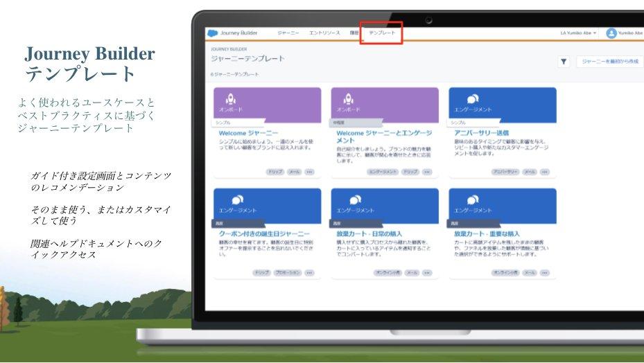644x363 pixels.
Task: Click エンゲージメント tag on Welcome ジャーニーとエンゲージメント card
Action: click(x=383, y=172)
